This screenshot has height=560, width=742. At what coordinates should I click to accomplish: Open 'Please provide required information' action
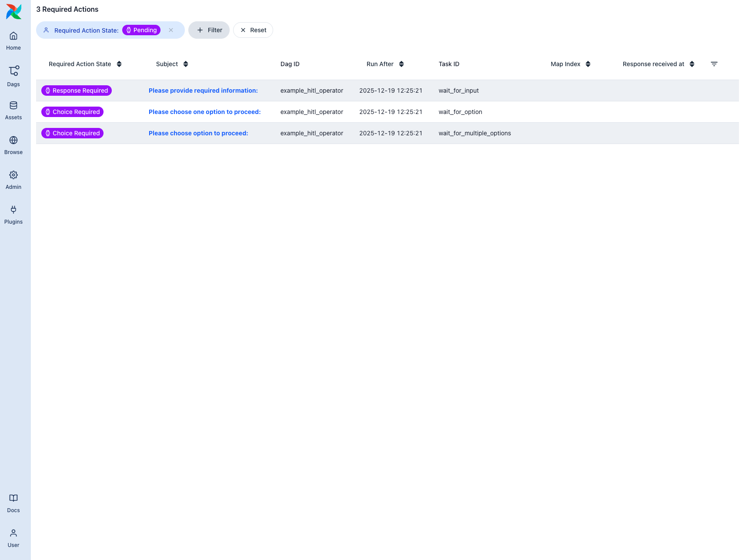pyautogui.click(x=203, y=91)
